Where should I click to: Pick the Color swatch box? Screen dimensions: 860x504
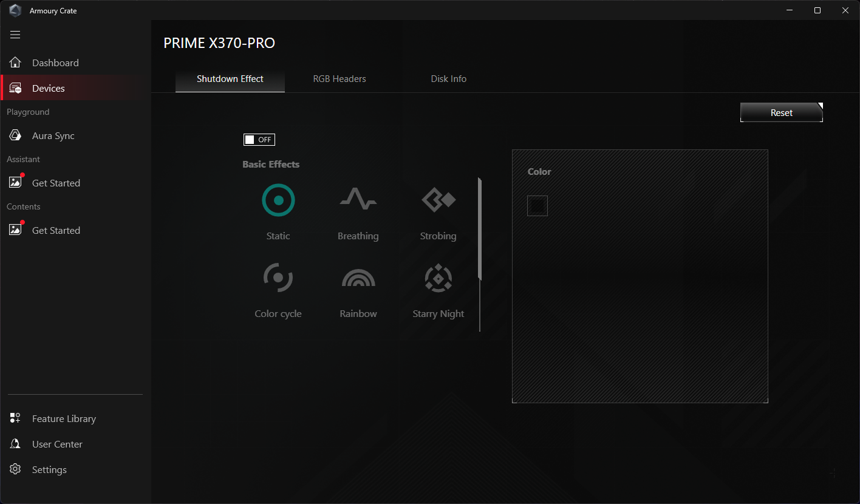tap(537, 206)
